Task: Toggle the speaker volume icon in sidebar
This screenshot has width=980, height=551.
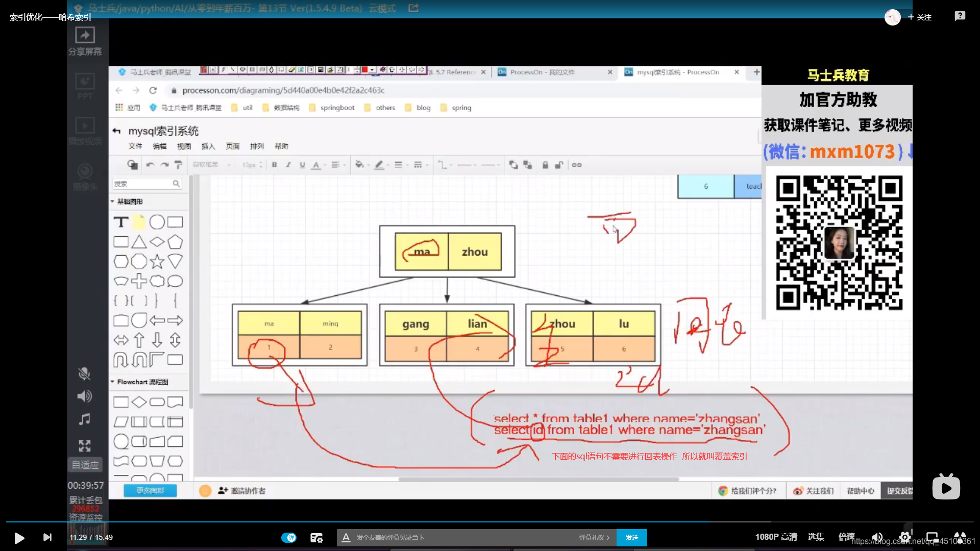Action: (x=84, y=396)
